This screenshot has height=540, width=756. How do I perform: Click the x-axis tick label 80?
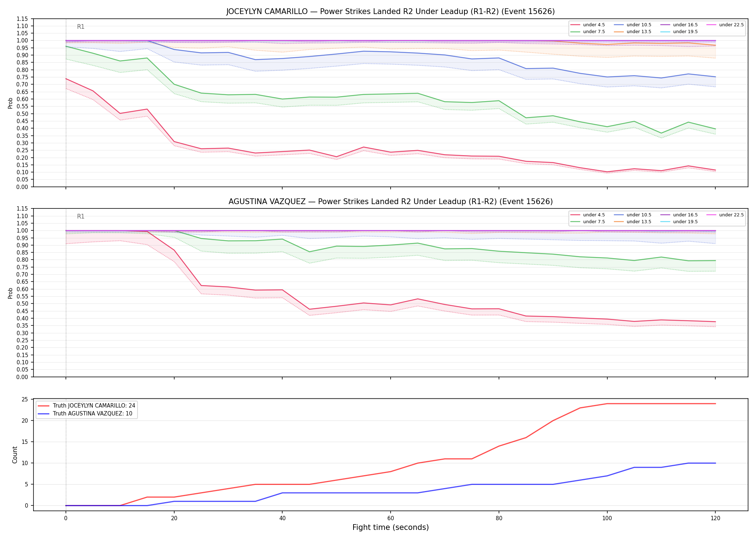499,518
